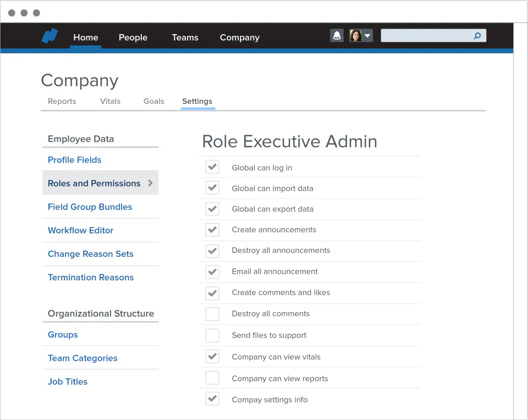Switch to the Reports tab
Screen dimensions: 528x420
(62, 101)
